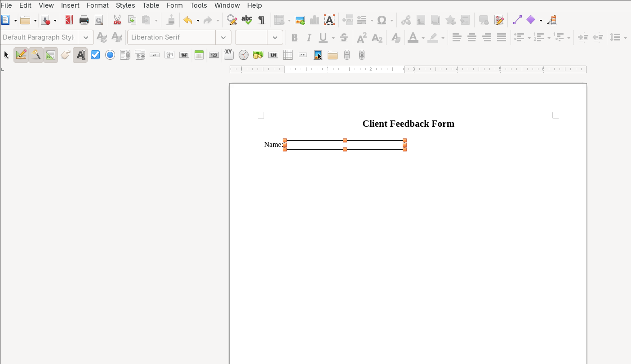This screenshot has height=364, width=631.
Task: Toggle Track Changes recording
Action: point(499,20)
